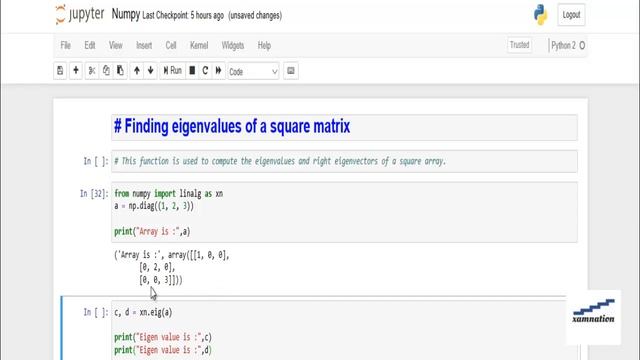Cut selected cells with scissors icon
This screenshot has width=640, height=360.
point(92,71)
